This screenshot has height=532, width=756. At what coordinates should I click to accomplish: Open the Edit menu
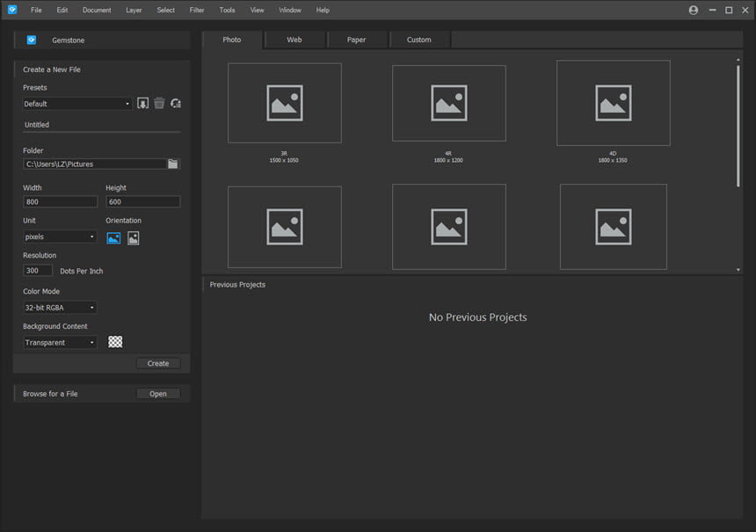pos(62,11)
